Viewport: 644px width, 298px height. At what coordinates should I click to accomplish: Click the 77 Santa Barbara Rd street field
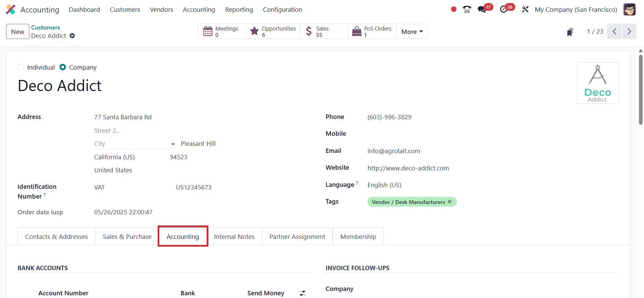pos(123,117)
